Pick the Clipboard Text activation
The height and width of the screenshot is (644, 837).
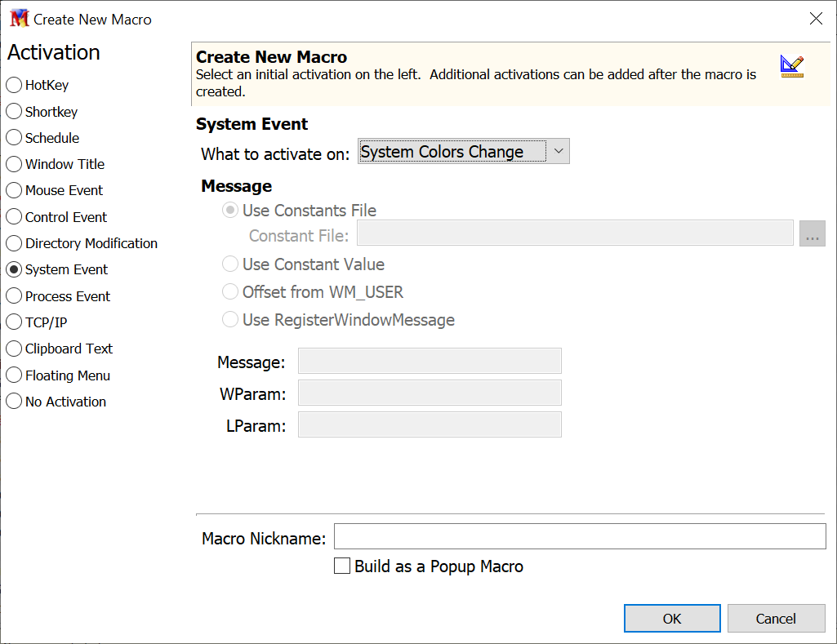[14, 349]
